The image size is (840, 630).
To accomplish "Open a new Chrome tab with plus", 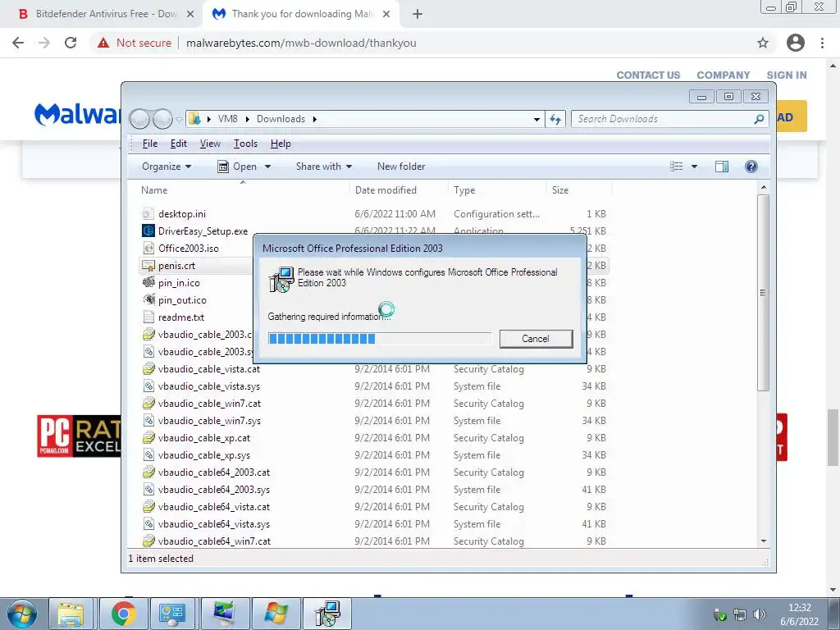I will 418,15.
